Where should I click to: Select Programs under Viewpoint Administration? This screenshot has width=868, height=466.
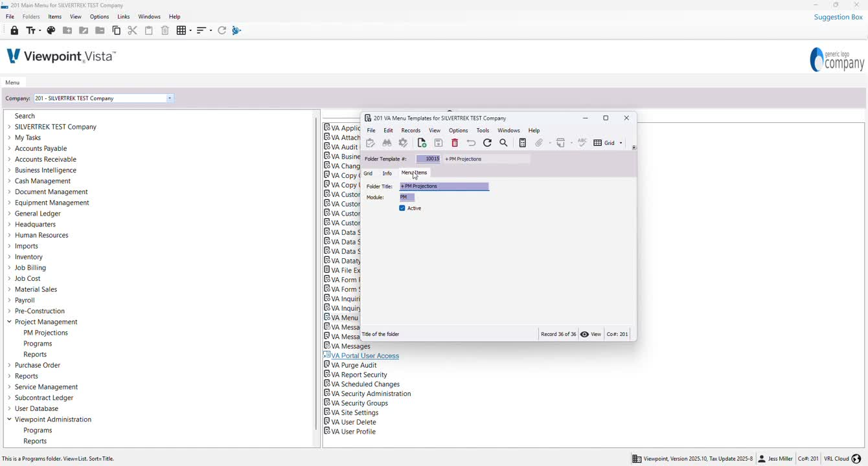(x=38, y=430)
